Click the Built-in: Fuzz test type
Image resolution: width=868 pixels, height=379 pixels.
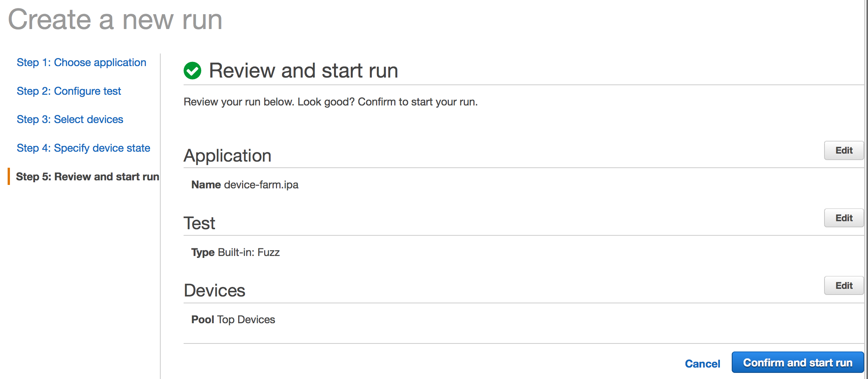(x=248, y=253)
